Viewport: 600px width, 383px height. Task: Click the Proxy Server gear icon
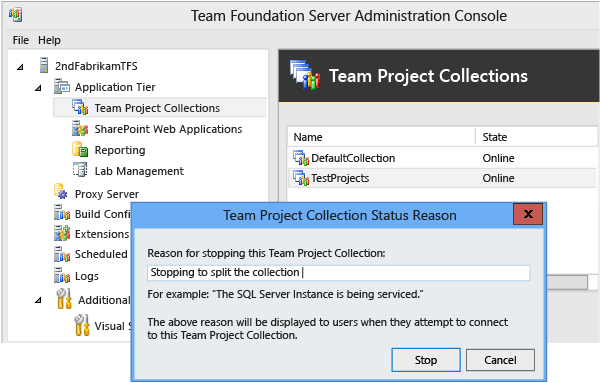point(61,191)
